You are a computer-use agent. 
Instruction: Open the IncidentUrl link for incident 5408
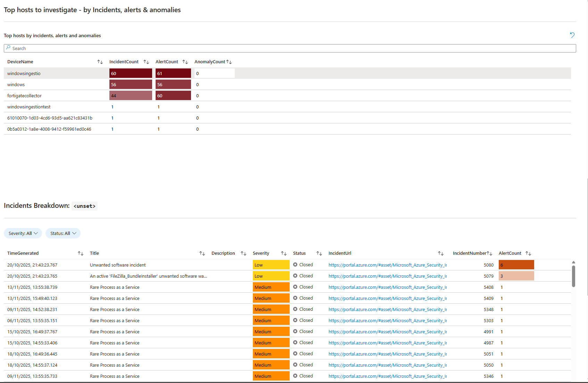(387, 287)
